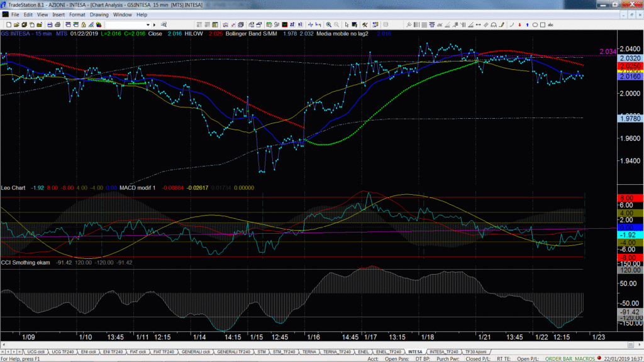Switch to the STM tab
The image size is (644, 362).
pyautogui.click(x=262, y=352)
